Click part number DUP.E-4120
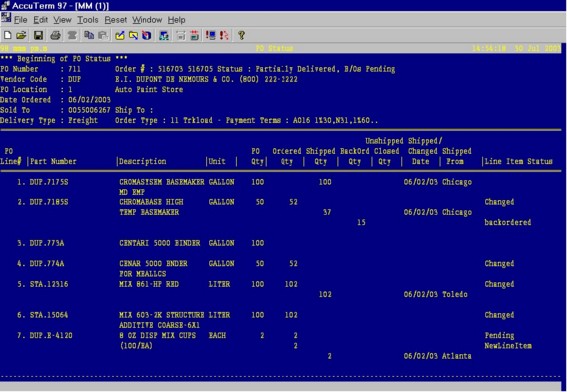 coord(51,335)
